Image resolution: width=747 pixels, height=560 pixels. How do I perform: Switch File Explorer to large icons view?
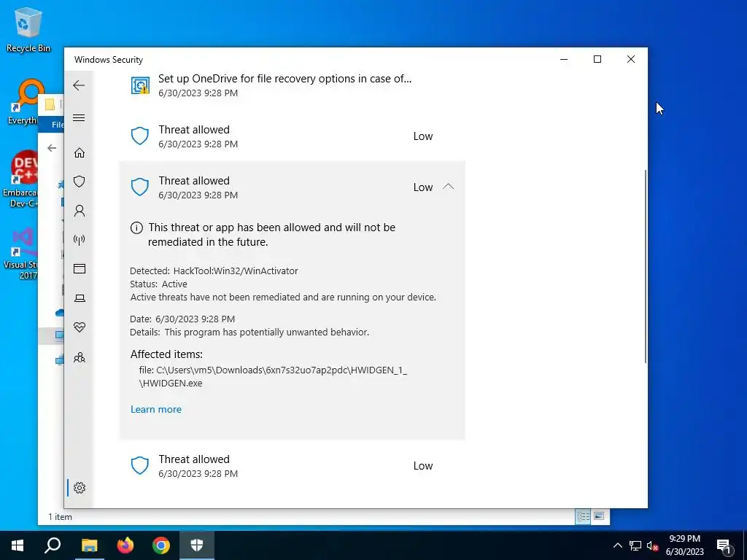click(599, 516)
